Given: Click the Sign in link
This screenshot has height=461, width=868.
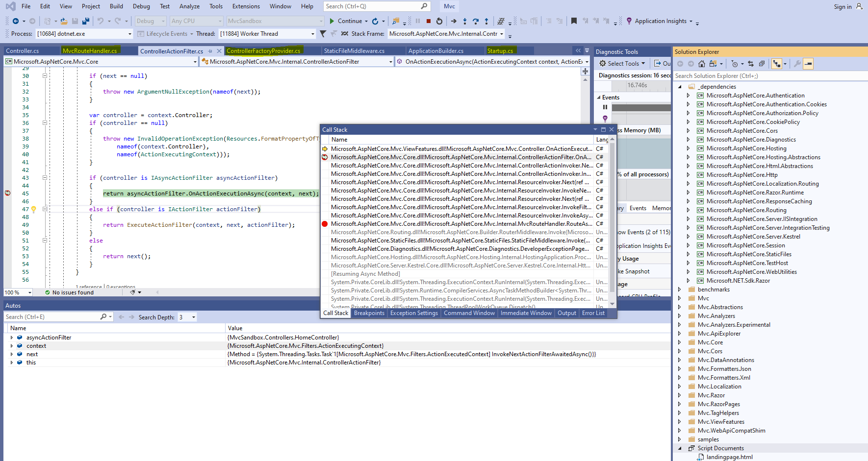Looking at the screenshot, I should click(x=843, y=6).
